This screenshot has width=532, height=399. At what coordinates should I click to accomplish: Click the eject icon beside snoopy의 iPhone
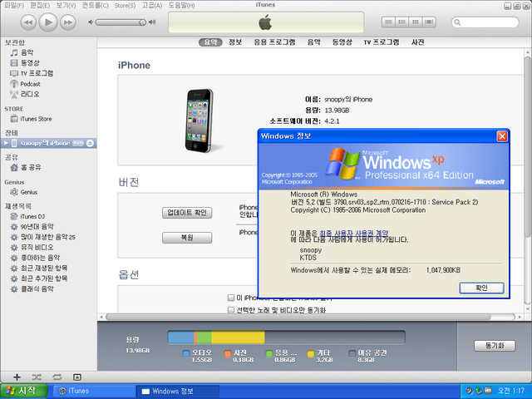(90, 143)
